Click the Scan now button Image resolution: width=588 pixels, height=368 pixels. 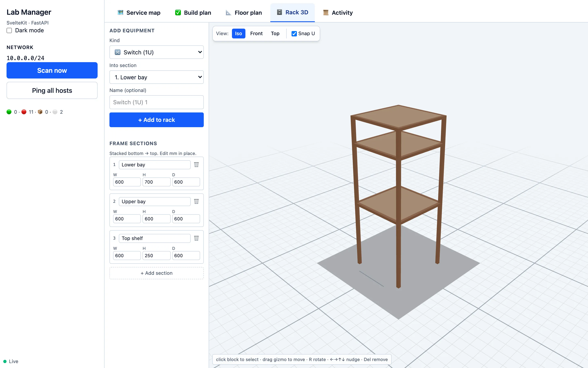(52, 70)
